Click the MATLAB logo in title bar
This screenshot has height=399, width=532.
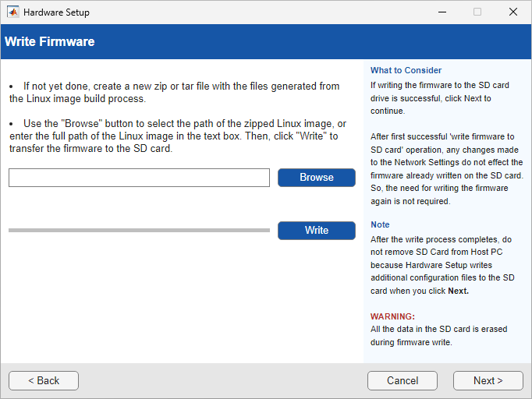(12, 12)
